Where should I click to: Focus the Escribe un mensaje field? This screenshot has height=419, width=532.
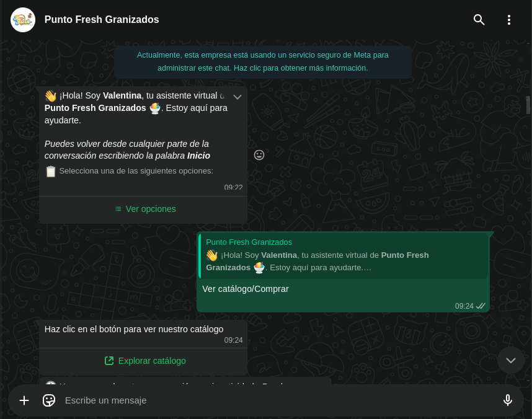pyautogui.click(x=273, y=400)
